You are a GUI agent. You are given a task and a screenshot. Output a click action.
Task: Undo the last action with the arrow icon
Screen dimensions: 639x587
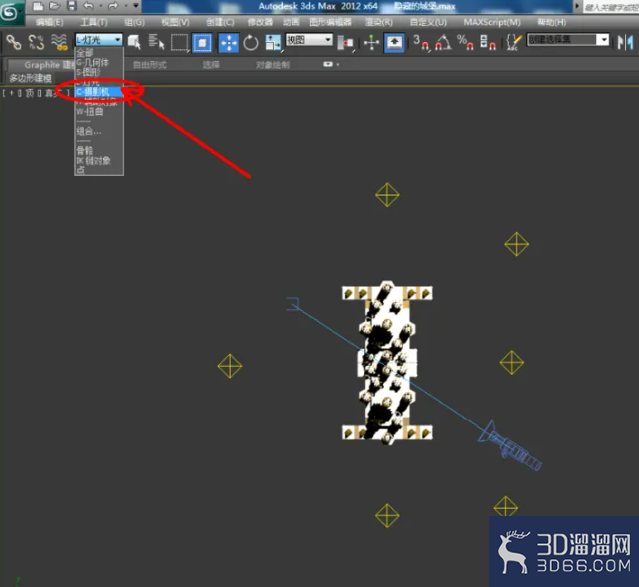tap(88, 6)
